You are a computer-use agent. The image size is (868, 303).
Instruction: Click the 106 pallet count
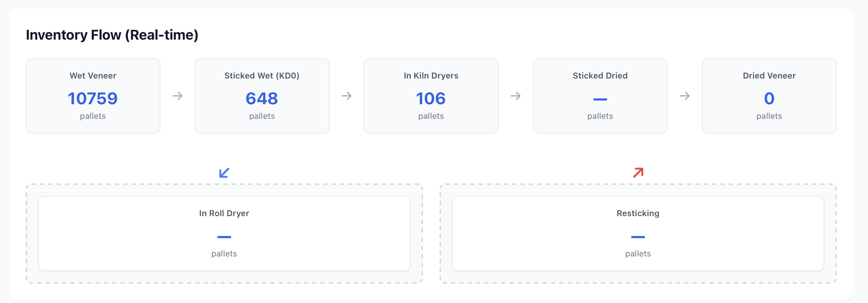431,99
